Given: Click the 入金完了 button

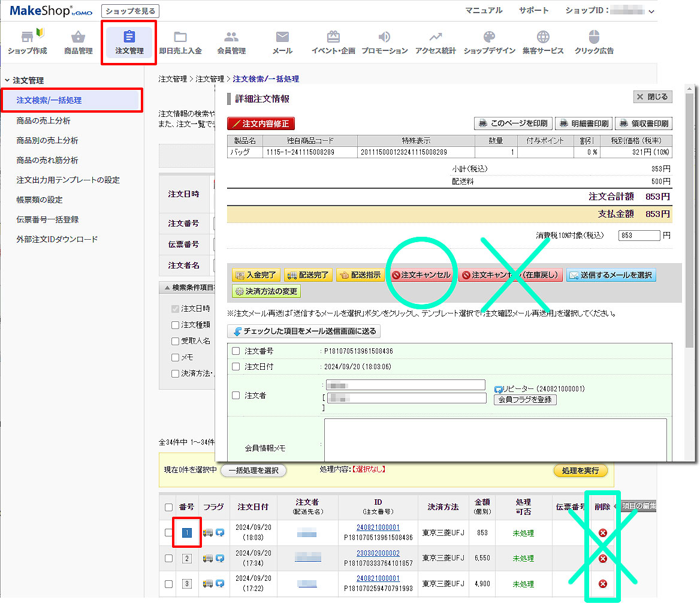Looking at the screenshot, I should coord(257,275).
